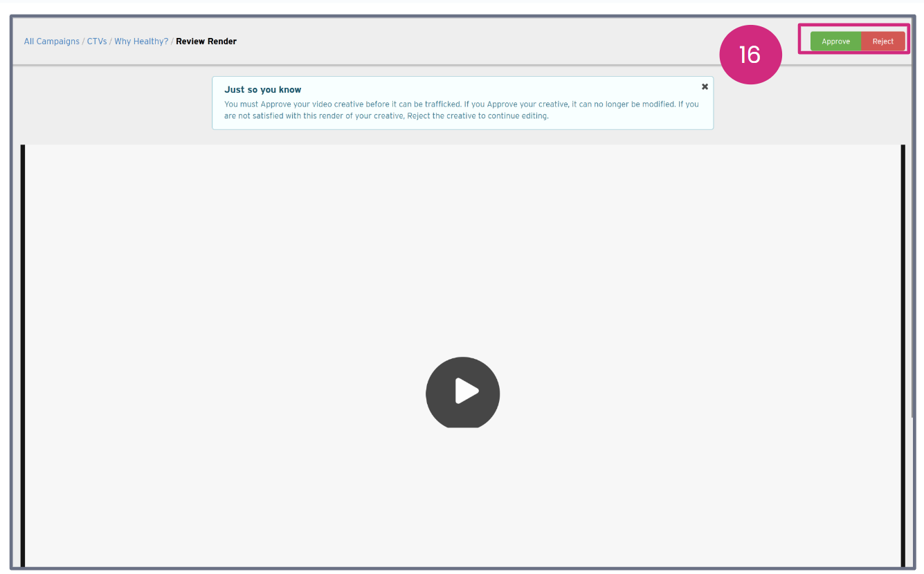This screenshot has height=574, width=924.
Task: Play the video render preview
Action: point(462,393)
